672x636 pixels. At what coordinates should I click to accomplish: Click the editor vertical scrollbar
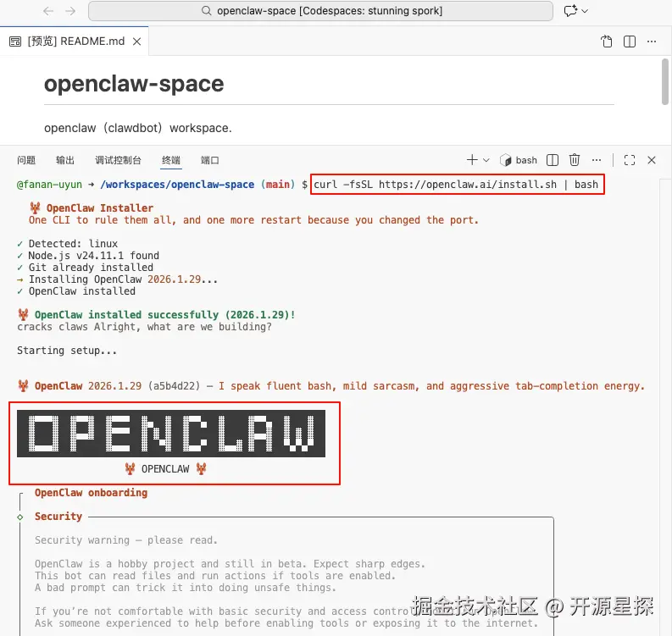pyautogui.click(x=664, y=81)
